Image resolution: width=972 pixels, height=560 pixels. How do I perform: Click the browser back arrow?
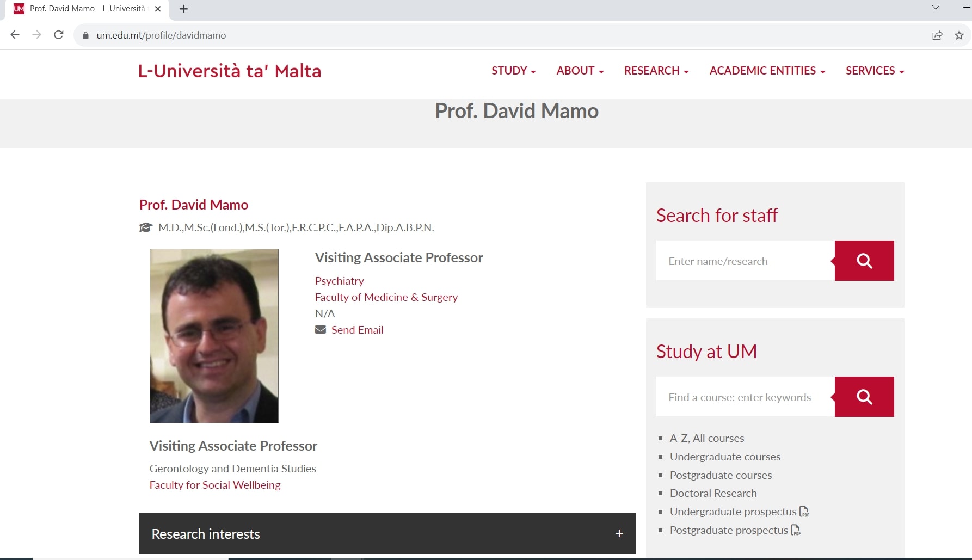(15, 35)
